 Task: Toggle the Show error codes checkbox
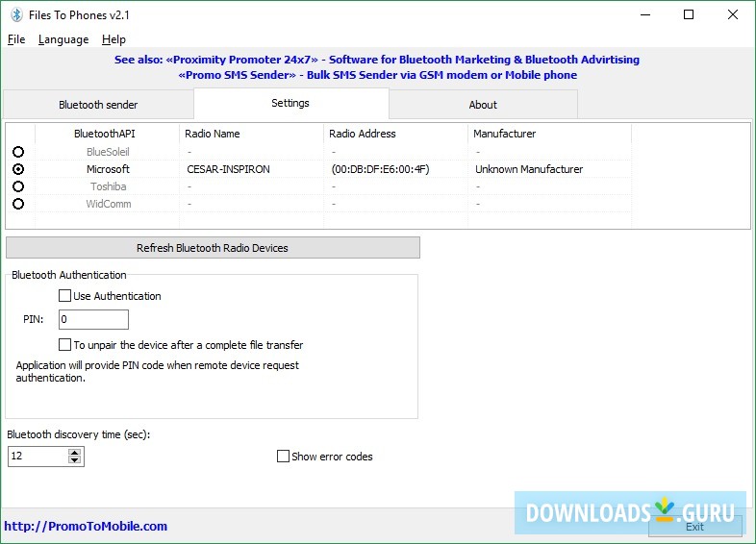(x=283, y=456)
